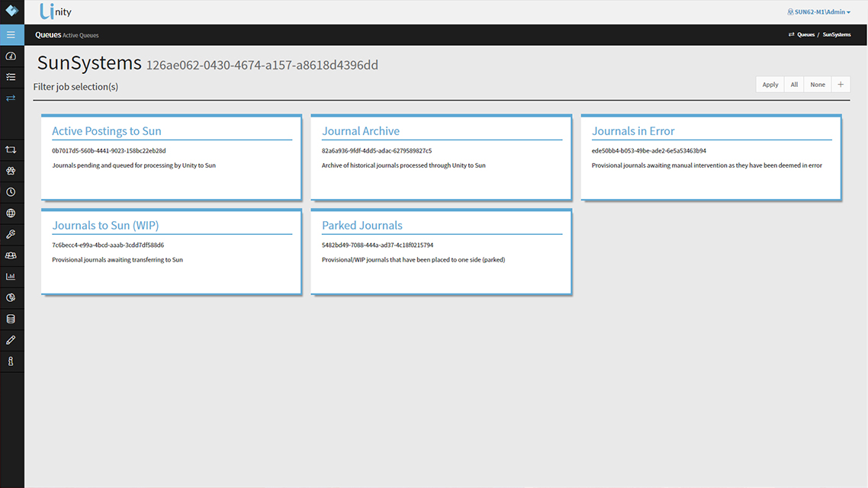Open the info icon at sidebar bottom
Screen dimensions: 868x488
coord(11,361)
